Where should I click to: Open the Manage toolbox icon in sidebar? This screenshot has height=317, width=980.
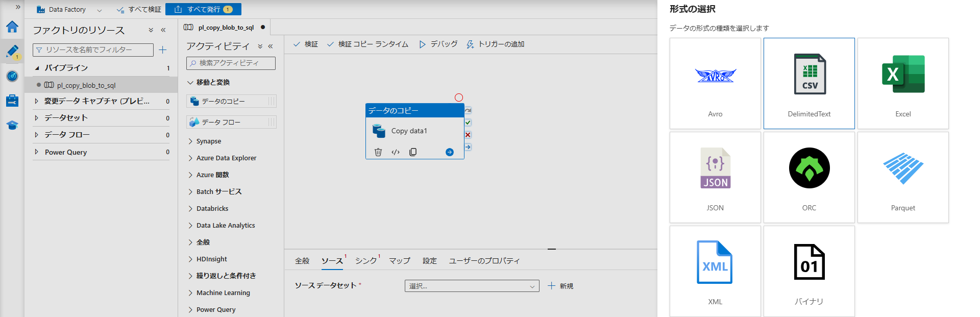pyautogui.click(x=12, y=101)
